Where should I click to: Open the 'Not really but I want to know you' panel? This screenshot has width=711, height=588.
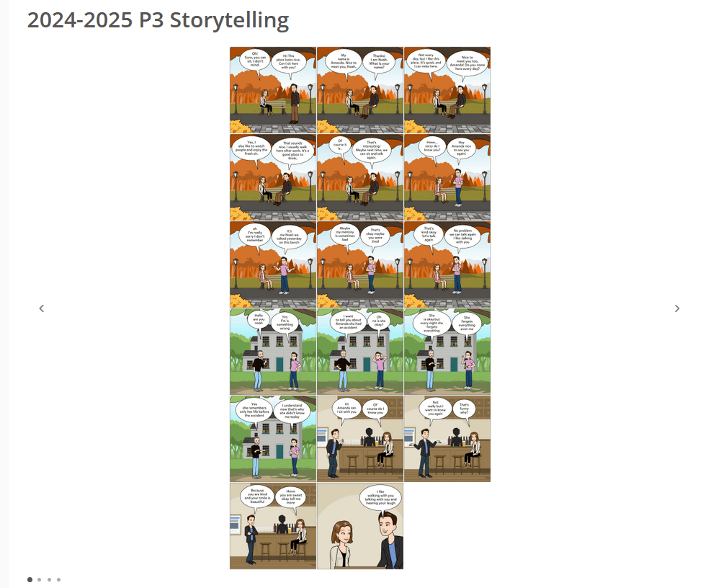tap(447, 438)
